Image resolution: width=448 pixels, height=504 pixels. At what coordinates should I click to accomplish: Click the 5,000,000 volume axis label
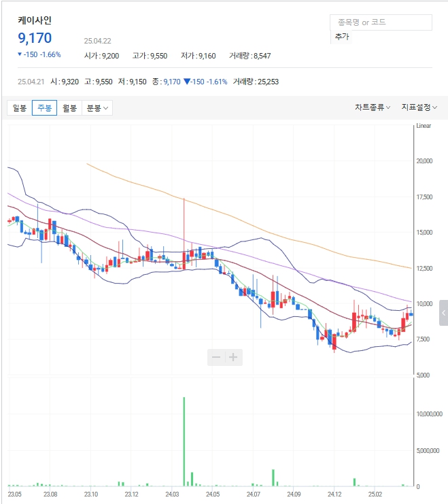428,451
